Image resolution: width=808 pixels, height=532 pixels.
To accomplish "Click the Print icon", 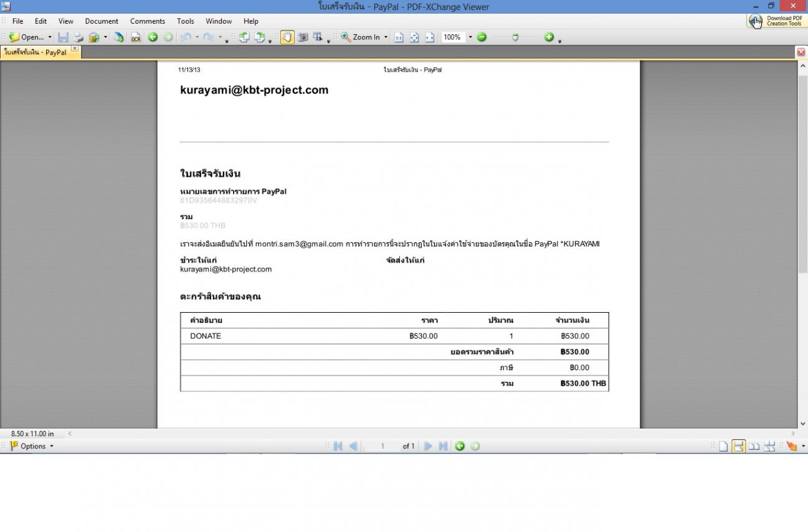I will point(78,37).
